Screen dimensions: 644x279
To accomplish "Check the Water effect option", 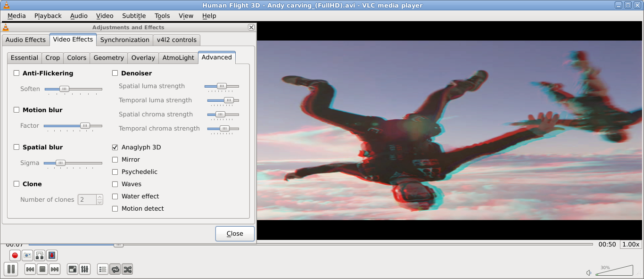I will tap(115, 197).
